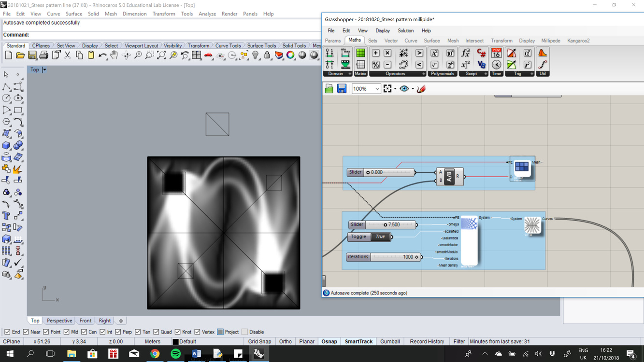Select the Pan hand tool
Viewport: 644px width, 362px height.
coord(114,56)
